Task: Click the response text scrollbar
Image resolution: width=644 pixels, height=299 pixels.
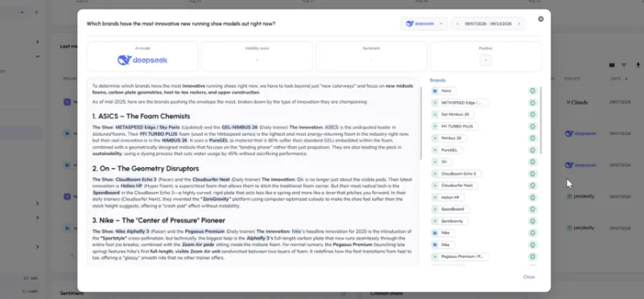Action: pos(420,123)
